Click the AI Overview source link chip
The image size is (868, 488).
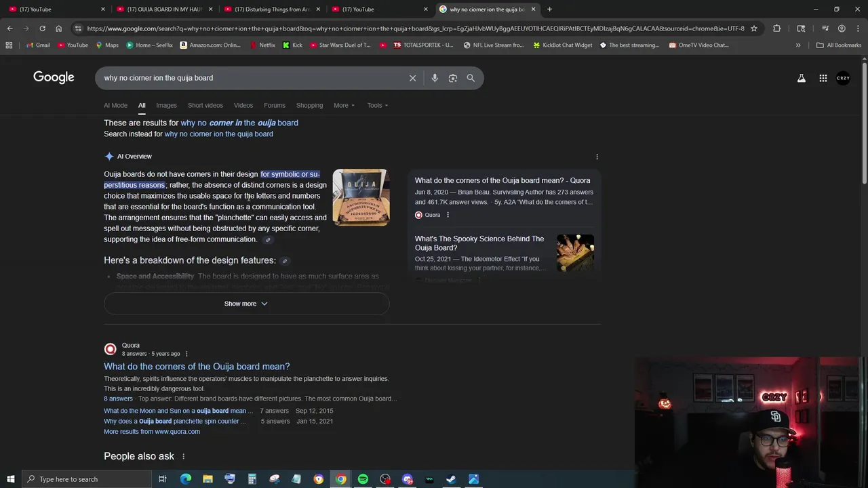[x=268, y=240]
